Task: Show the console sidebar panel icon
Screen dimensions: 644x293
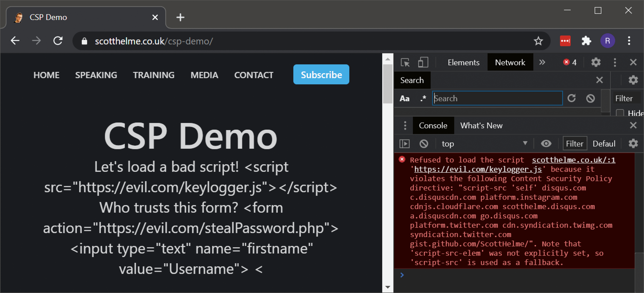Action: [404, 144]
